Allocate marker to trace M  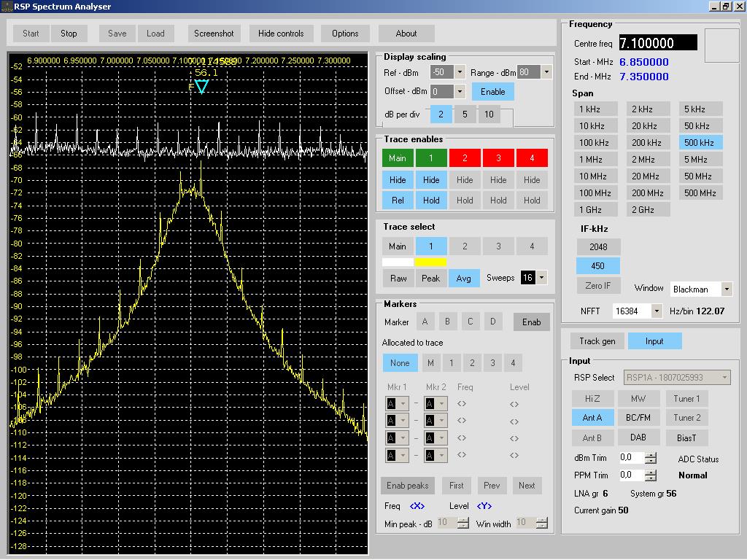430,363
